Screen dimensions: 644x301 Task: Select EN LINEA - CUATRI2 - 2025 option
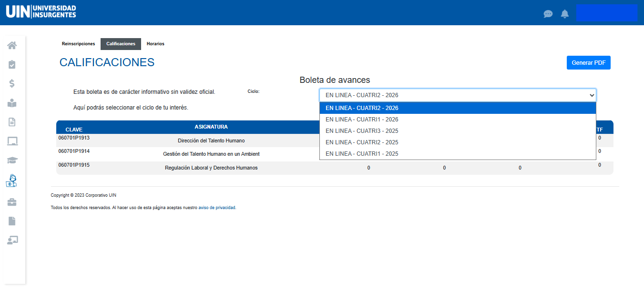click(x=362, y=142)
